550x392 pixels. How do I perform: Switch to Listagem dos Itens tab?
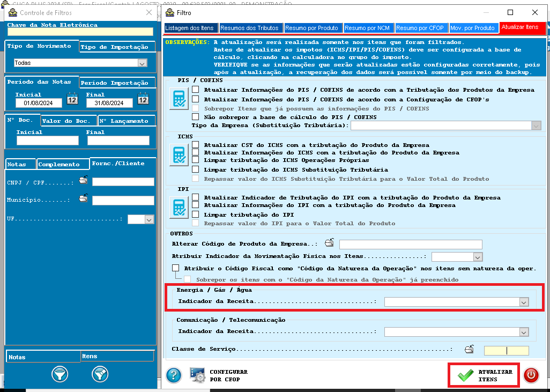point(191,28)
